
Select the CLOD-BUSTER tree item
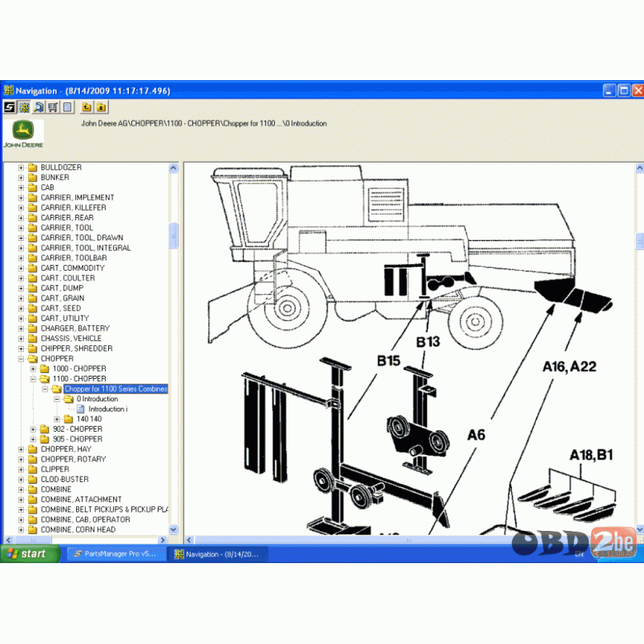pos(64,480)
